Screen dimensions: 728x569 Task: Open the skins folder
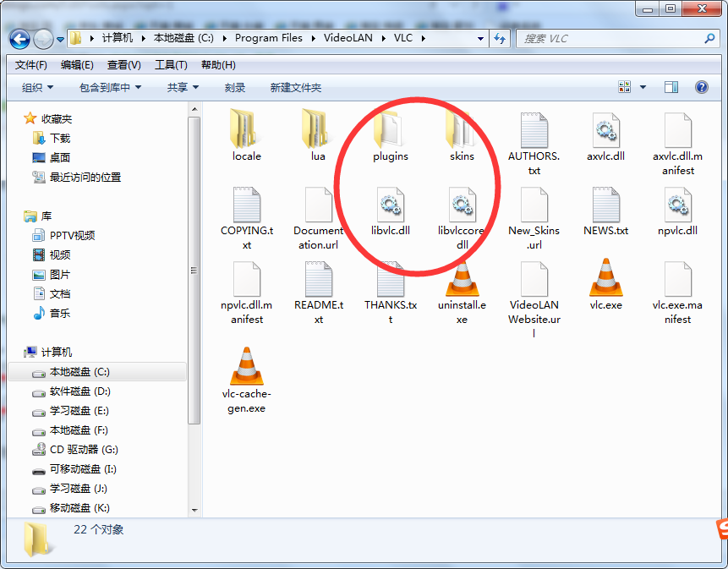click(462, 135)
